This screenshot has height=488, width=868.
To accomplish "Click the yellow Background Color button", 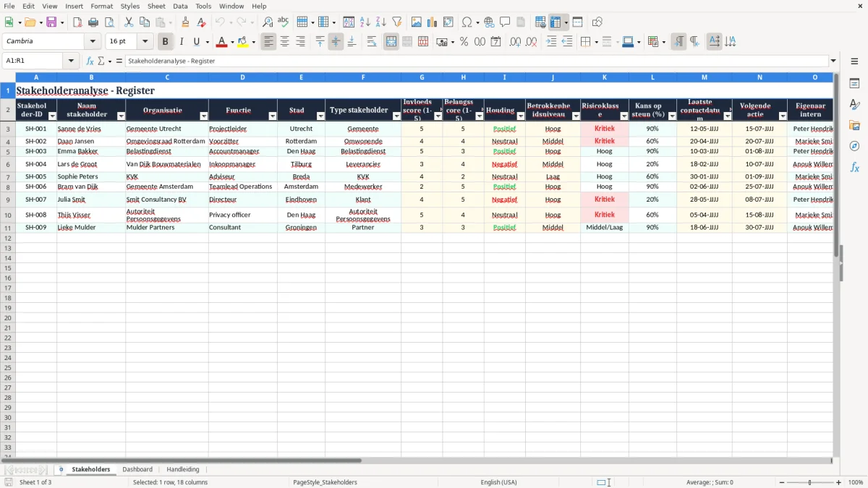I will [x=242, y=42].
